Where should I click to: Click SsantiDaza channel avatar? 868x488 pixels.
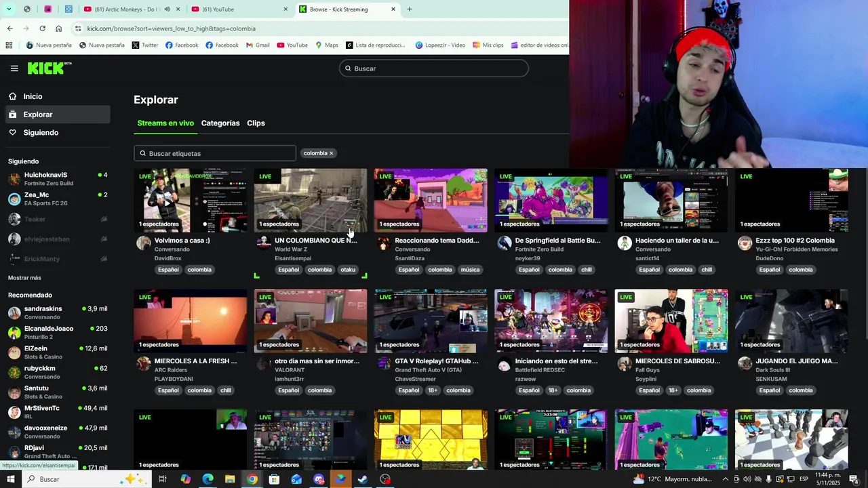point(384,243)
